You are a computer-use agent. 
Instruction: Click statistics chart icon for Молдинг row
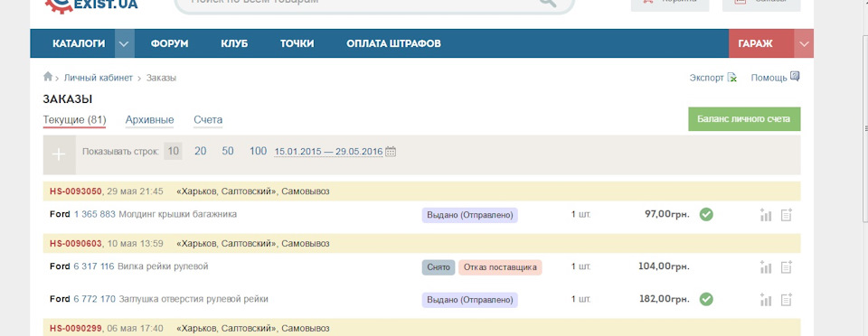coord(766,215)
